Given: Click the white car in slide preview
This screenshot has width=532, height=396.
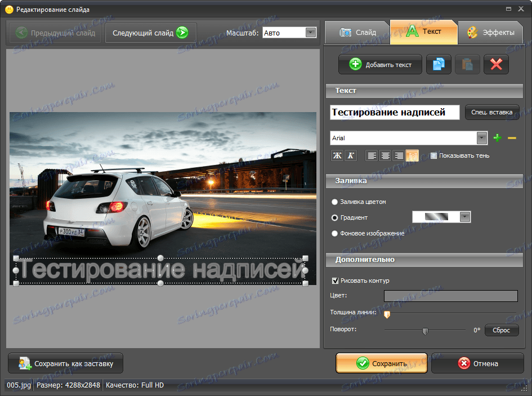Looking at the screenshot, I should coord(118,208).
